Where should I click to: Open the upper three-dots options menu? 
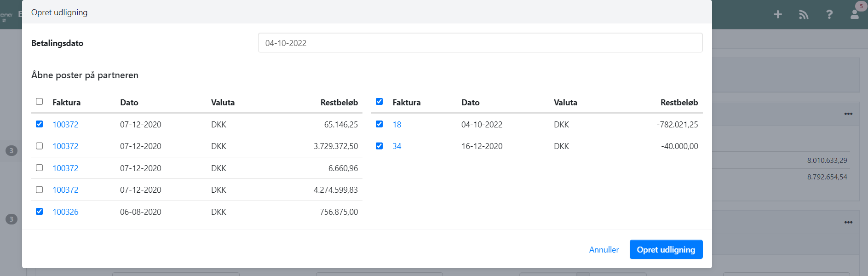[848, 114]
